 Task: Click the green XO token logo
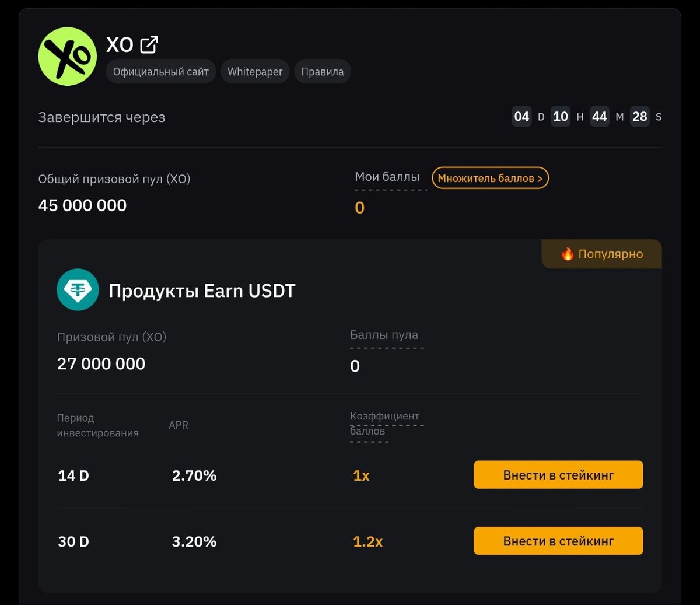68,57
